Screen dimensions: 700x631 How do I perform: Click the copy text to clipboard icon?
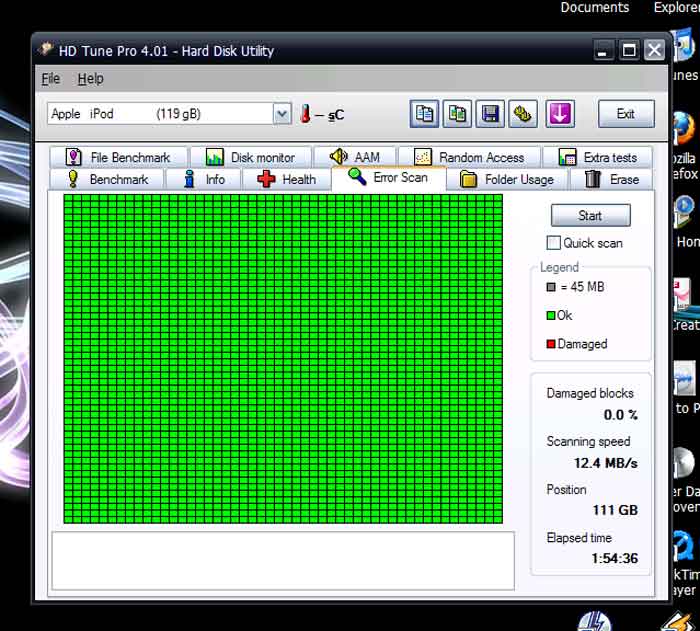424,114
